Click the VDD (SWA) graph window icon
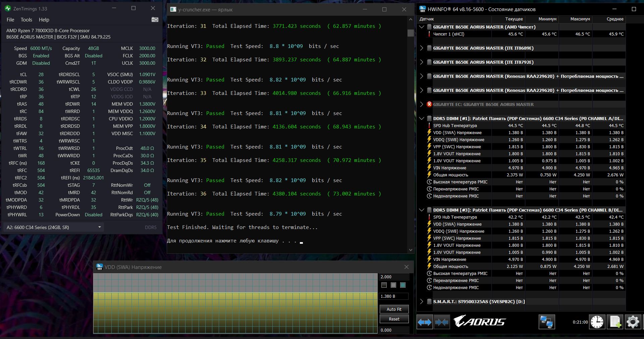Screen dimensions: 644x339 pos(99,267)
